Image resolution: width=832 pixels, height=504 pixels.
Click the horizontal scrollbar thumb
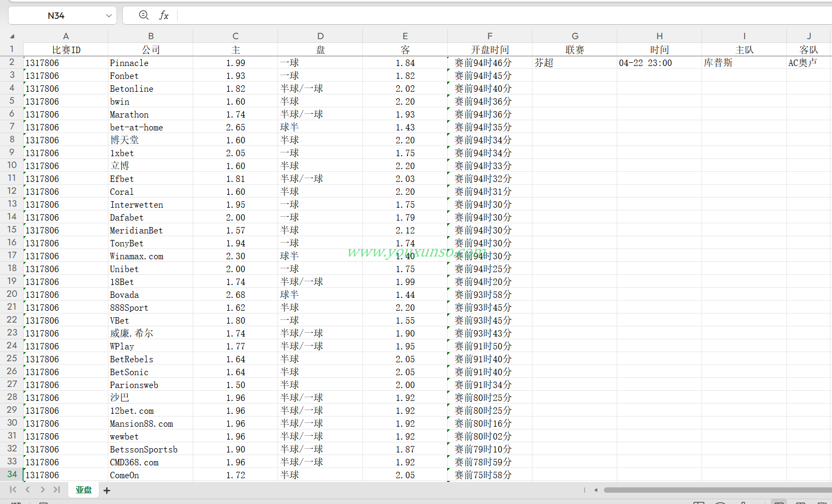[x=718, y=490]
